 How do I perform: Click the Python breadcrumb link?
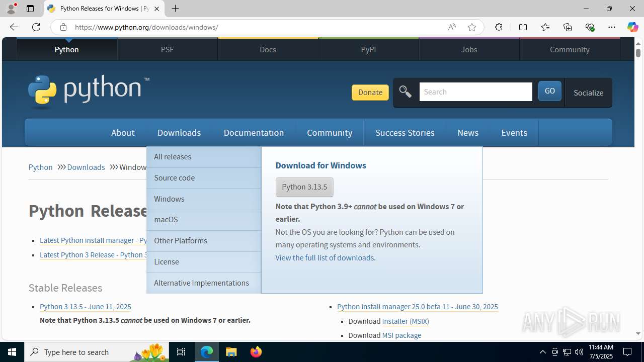click(40, 167)
